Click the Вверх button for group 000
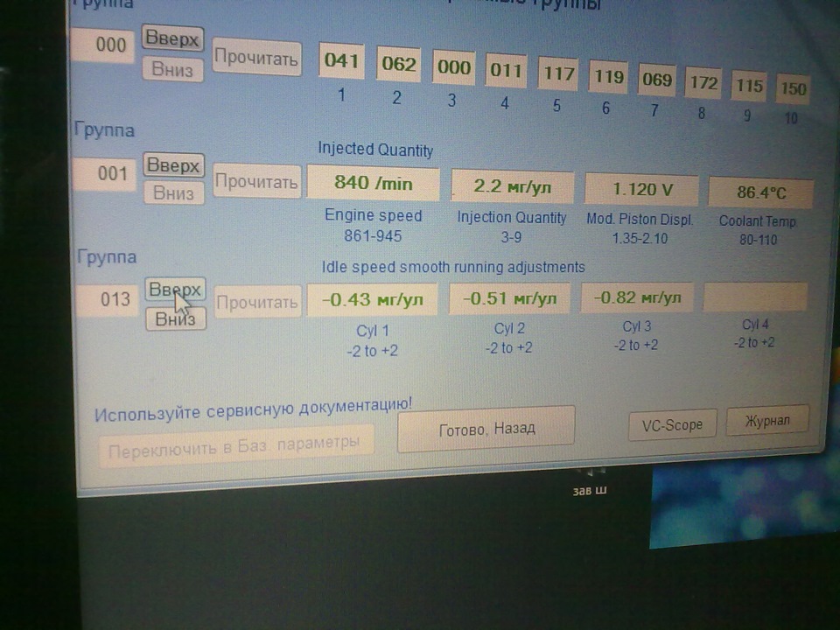The image size is (840, 630). coord(172,38)
